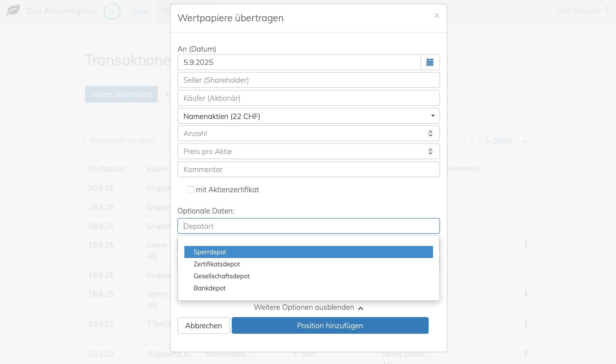Focus the Seller (Shareholder) field
This screenshot has width=616, height=364.
tap(308, 80)
